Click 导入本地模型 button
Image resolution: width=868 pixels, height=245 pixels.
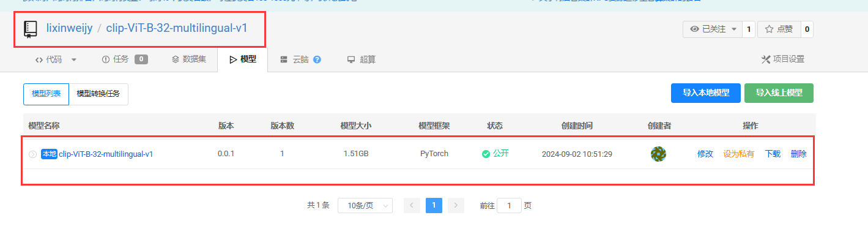pyautogui.click(x=705, y=93)
